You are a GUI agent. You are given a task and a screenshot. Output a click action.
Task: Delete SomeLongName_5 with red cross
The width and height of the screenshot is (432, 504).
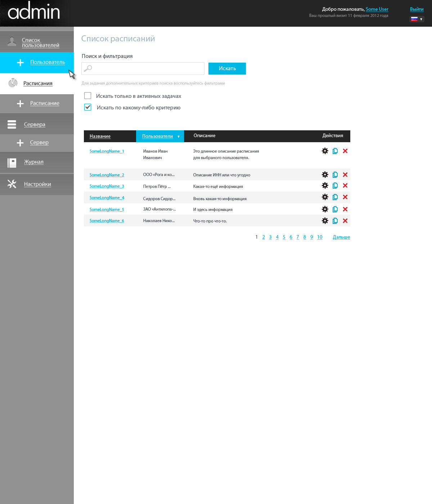coord(345,209)
